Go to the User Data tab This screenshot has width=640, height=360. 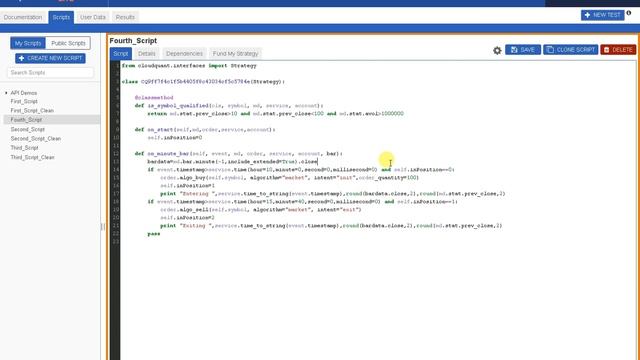point(93,17)
